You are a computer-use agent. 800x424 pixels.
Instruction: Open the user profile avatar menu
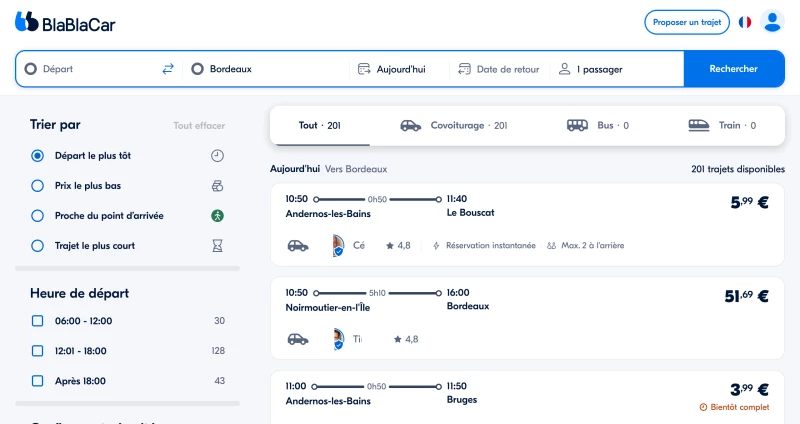coord(772,22)
